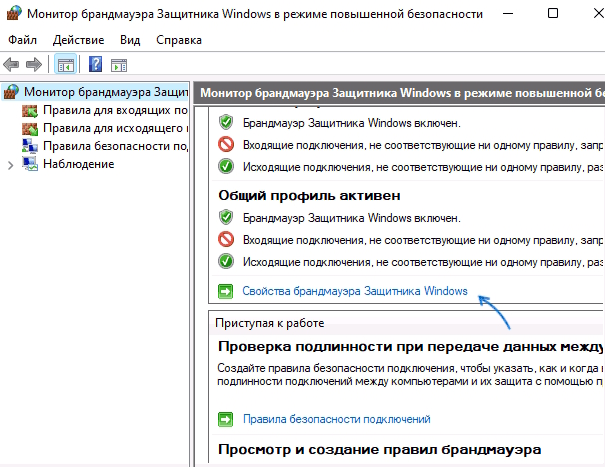The height and width of the screenshot is (467, 605).
Task: Maximize the firewall monitor window
Action: click(x=553, y=13)
